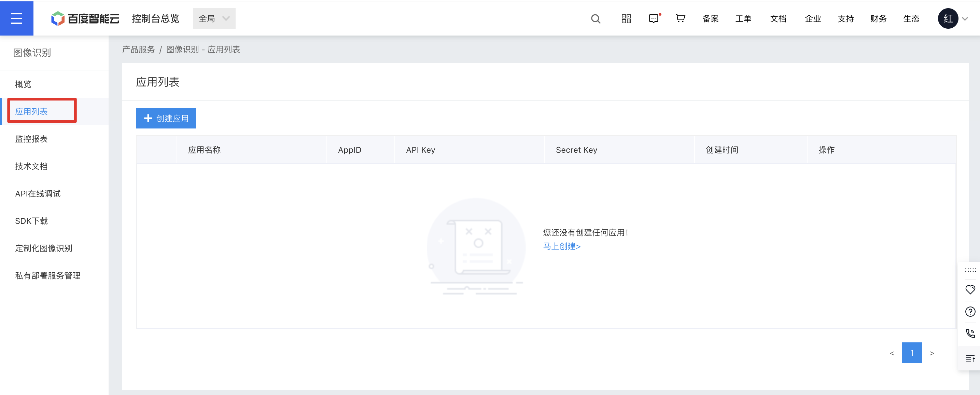Click the heart favorite icon

pyautogui.click(x=970, y=290)
